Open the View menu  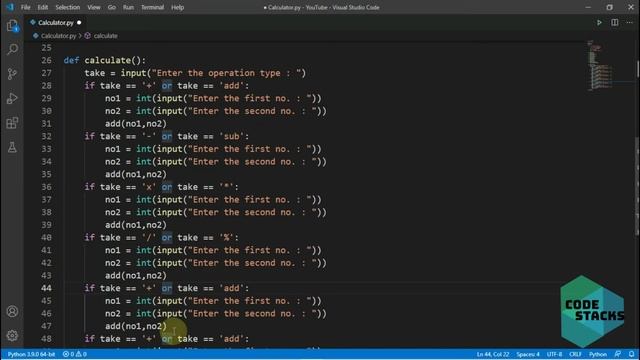coord(93,7)
